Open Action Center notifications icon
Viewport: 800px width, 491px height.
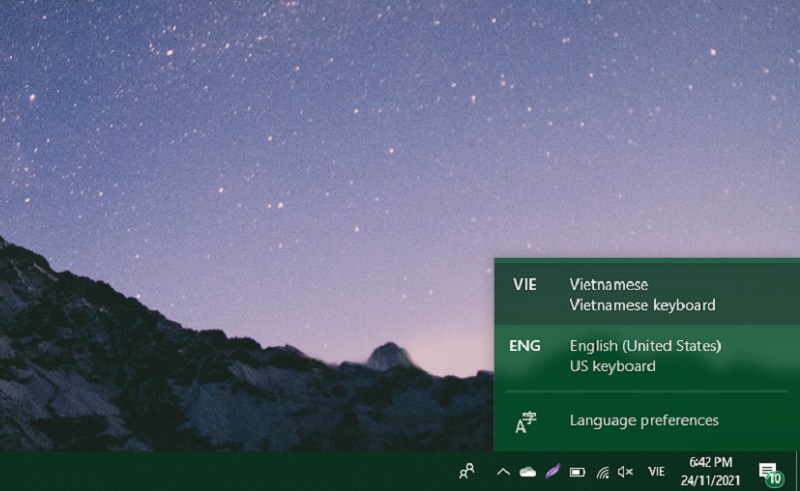tap(769, 472)
